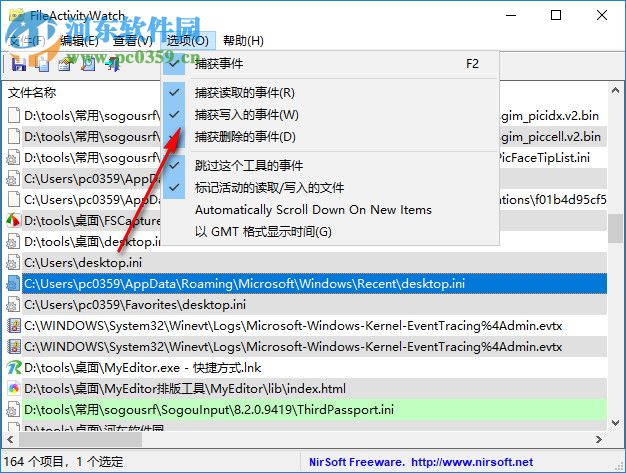The width and height of the screenshot is (626, 473).
Task: Click the vertical scrollbar thumb
Action: pyautogui.click(x=615, y=228)
